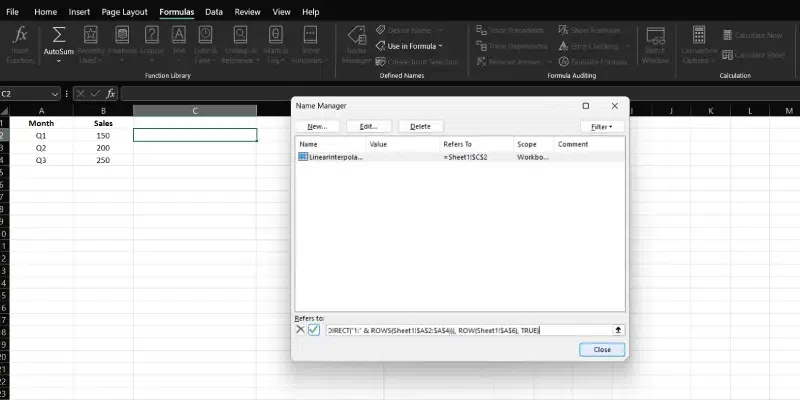Viewport: 800px width, 400px height.
Task: Open the File menu
Action: pos(12,12)
